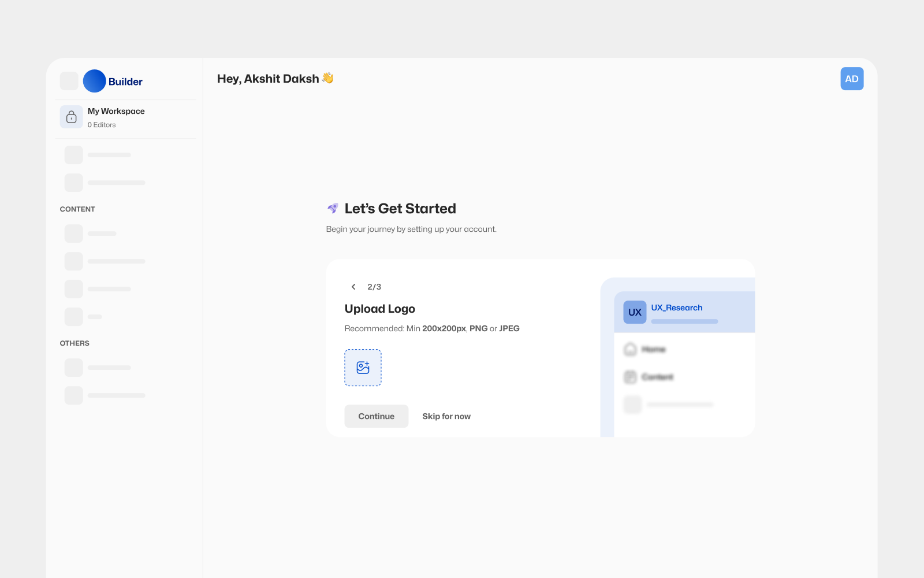Click the CONTENT section header in the sidebar
This screenshot has height=578, width=924.
pyautogui.click(x=77, y=209)
